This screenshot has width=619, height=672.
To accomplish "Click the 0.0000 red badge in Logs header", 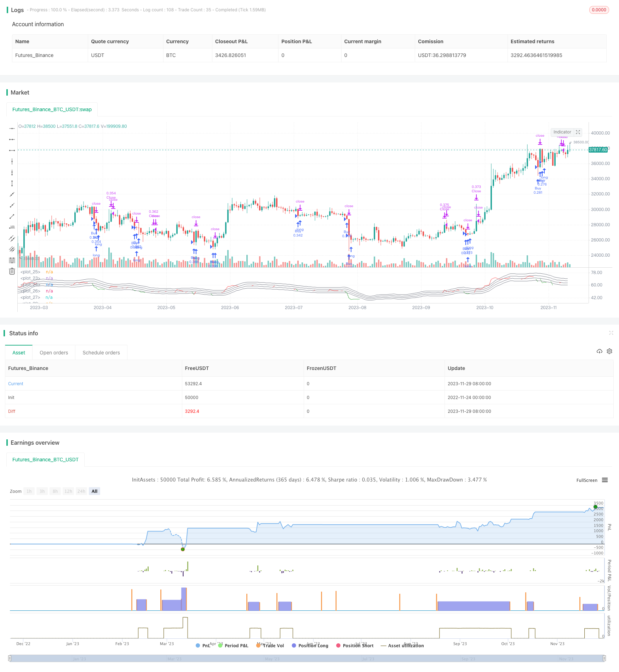I will coord(599,10).
